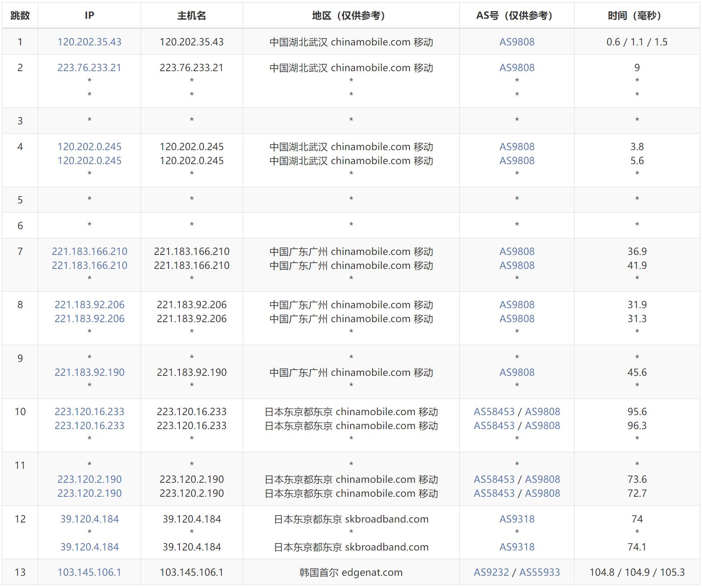This screenshot has height=588, width=702.
Task: Click the AS58453 link beside time 95.6
Action: pos(494,412)
